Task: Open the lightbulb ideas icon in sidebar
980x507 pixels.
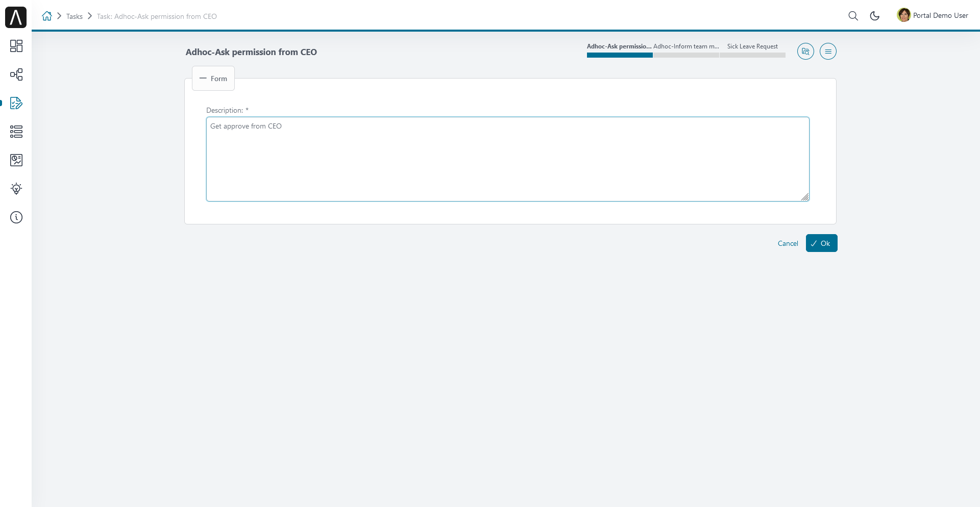Action: 16,189
